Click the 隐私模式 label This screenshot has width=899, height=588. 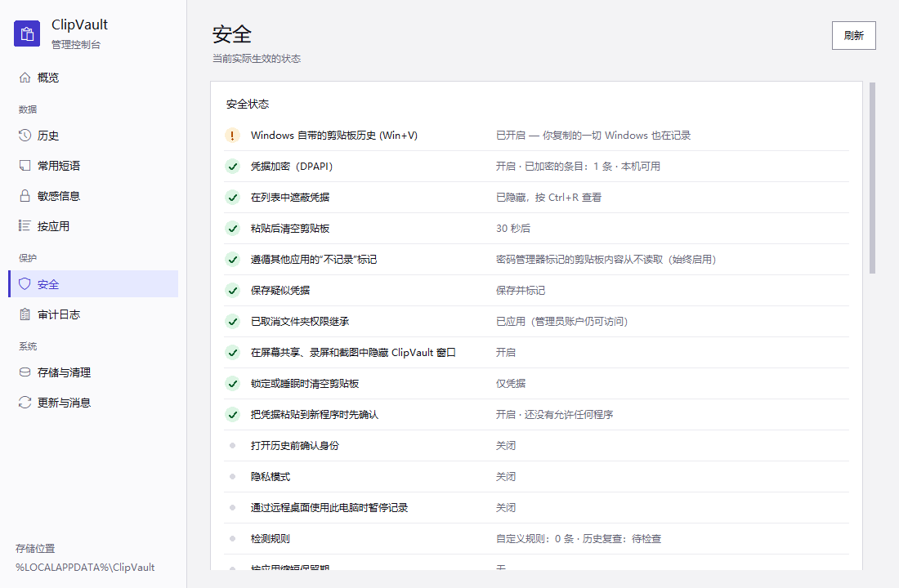(x=270, y=476)
